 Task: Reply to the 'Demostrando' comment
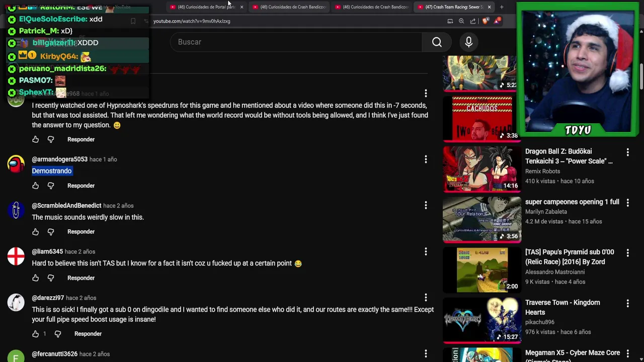81,186
